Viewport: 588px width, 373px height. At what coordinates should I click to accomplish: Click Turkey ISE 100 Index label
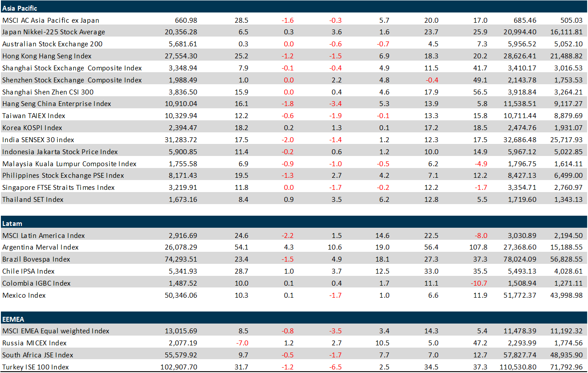click(x=36, y=367)
